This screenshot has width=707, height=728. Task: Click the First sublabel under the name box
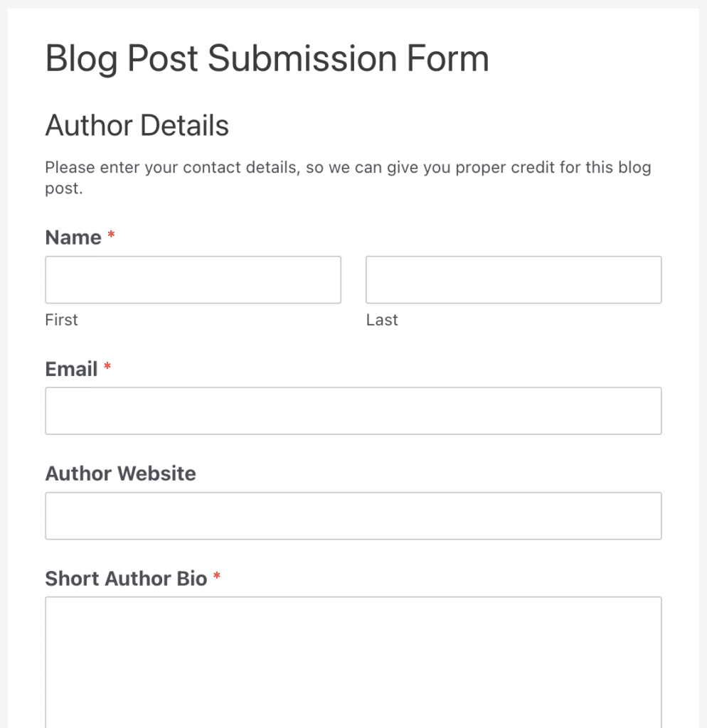click(x=61, y=320)
